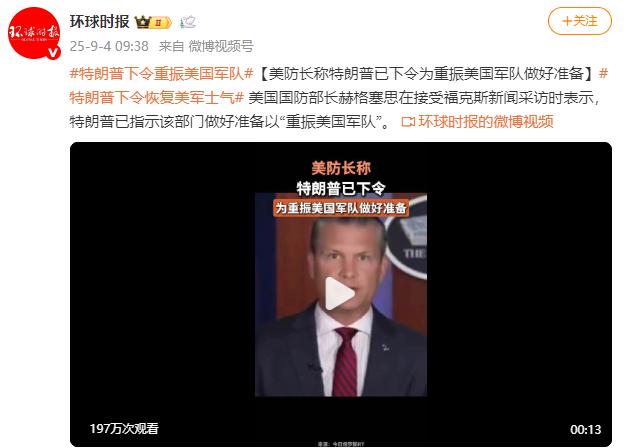This screenshot has width=630, height=448.
Task: Click the 为重振美国军队做好准备 caption banner
Action: click(341, 208)
